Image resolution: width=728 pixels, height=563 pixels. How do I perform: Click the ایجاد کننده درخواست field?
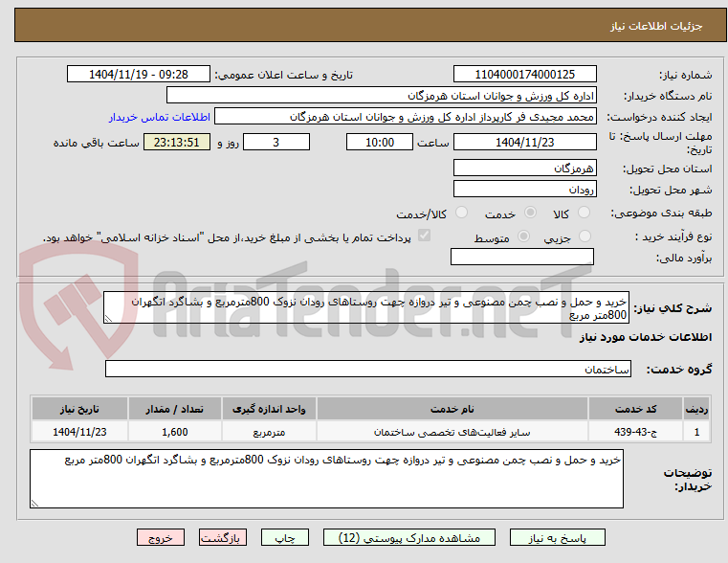tap(406, 117)
